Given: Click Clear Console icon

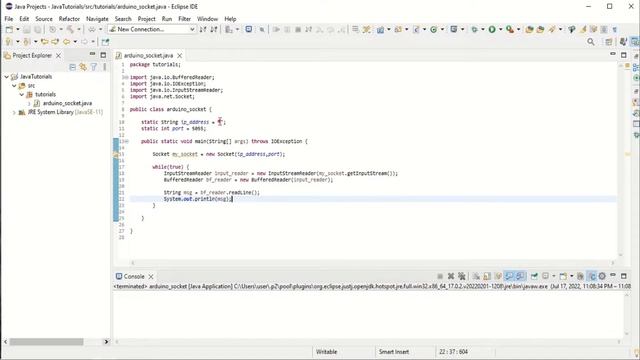Looking at the screenshot, I should pyautogui.click(x=476, y=276).
